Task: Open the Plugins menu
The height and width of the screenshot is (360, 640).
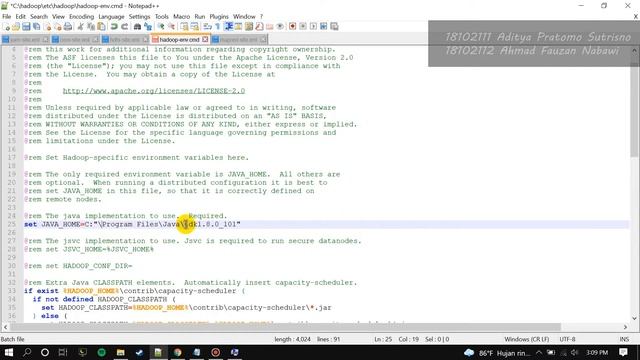Action: click(x=219, y=17)
